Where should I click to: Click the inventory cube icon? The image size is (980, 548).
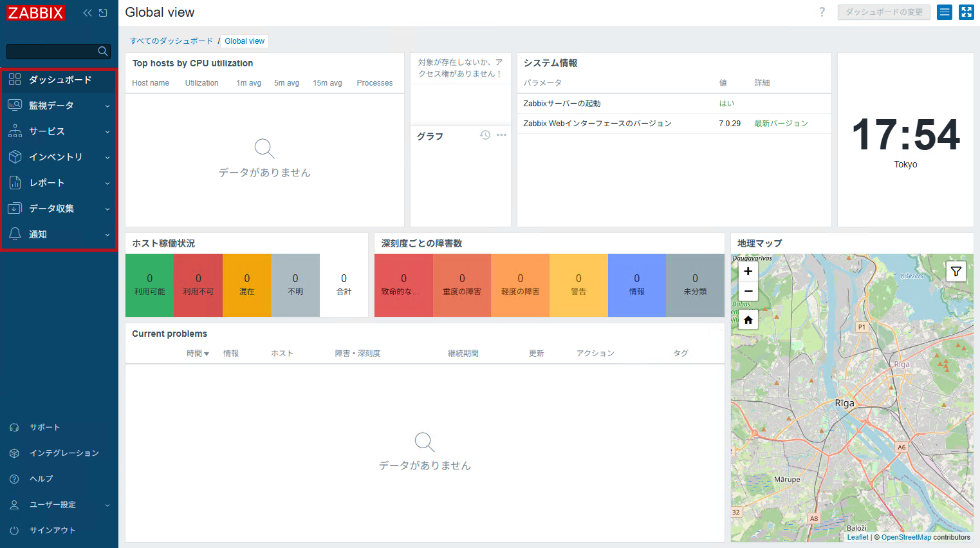coord(15,156)
